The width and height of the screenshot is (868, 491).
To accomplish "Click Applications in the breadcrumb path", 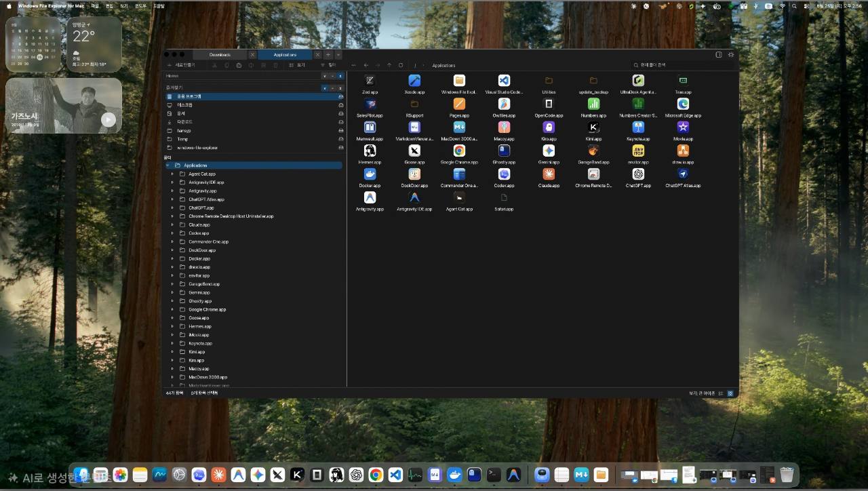I will (x=444, y=66).
